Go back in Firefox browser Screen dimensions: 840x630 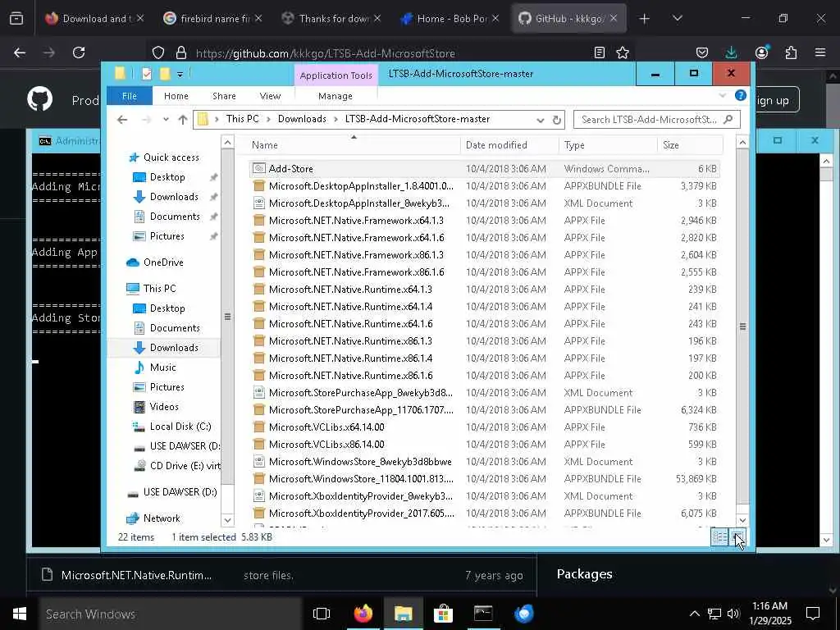(x=20, y=52)
